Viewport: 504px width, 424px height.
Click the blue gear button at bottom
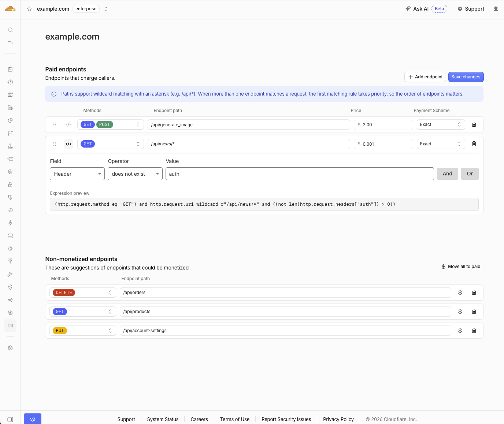click(33, 419)
